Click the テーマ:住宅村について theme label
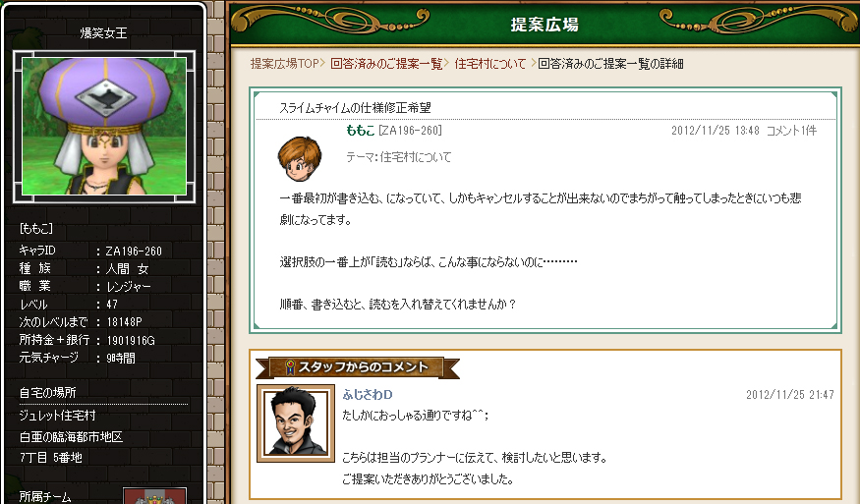 pos(398,157)
